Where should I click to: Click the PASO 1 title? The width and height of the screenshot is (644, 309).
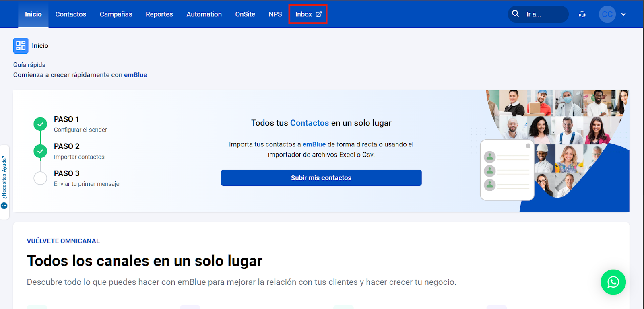point(66,119)
